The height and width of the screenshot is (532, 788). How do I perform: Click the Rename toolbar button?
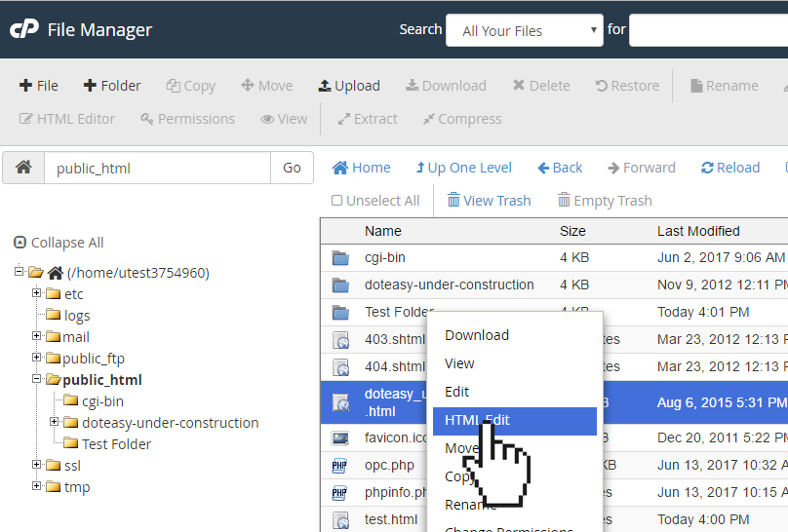point(725,86)
